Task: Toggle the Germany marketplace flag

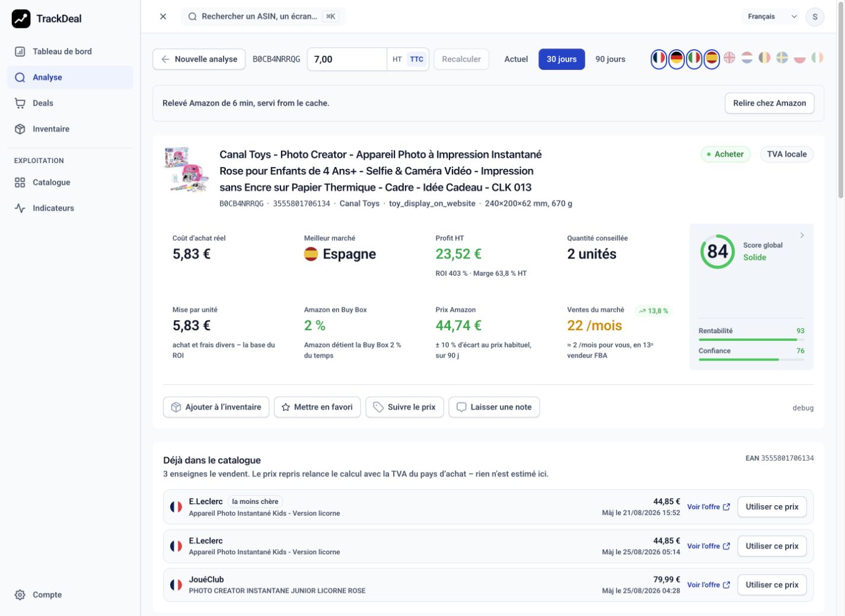Action: tap(677, 59)
